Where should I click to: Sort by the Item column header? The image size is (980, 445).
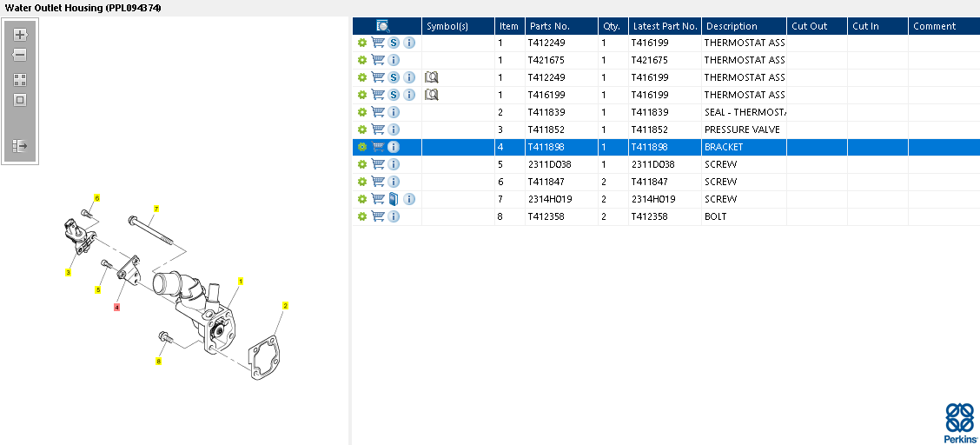[510, 26]
